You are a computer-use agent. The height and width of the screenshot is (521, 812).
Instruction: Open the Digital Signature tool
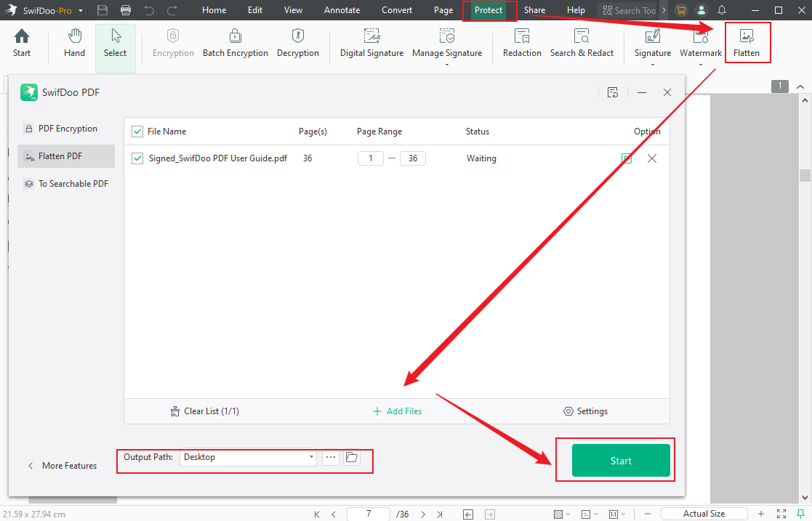pyautogui.click(x=371, y=42)
